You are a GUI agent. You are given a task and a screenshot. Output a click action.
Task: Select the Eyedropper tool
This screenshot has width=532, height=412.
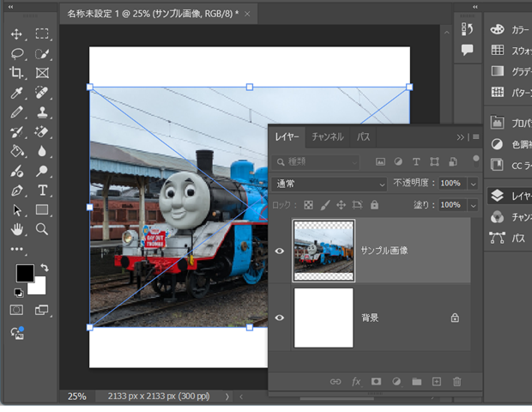pos(16,93)
